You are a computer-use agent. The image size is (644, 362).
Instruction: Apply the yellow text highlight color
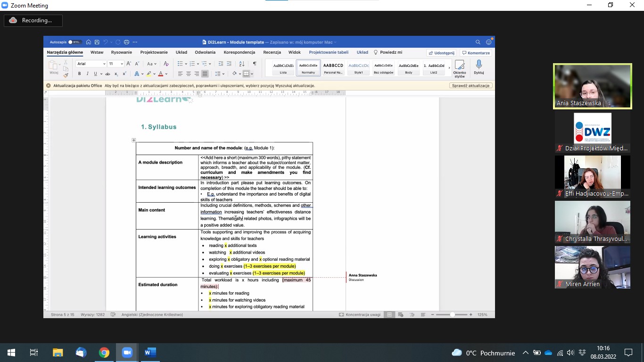149,74
